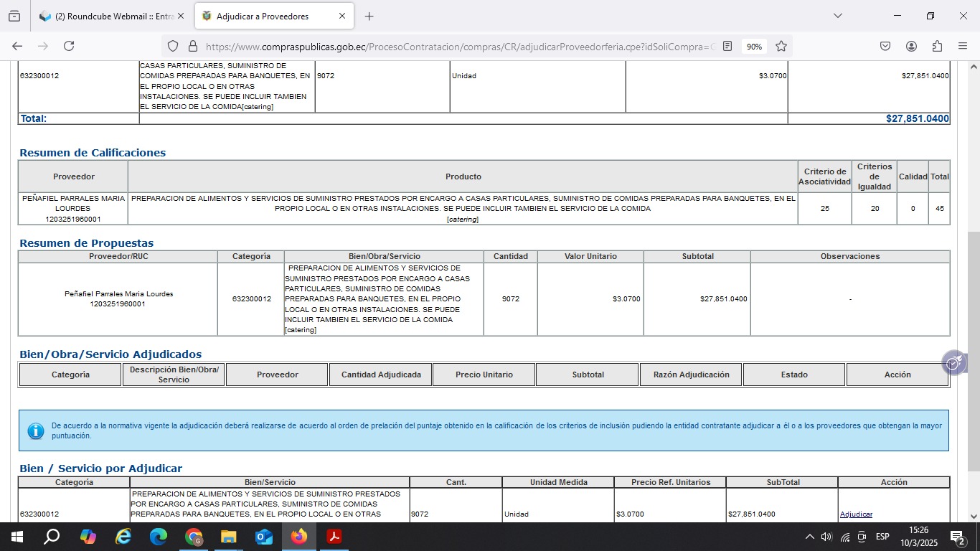Open Adobe Acrobat from taskbar
980x551 pixels.
[x=334, y=537]
